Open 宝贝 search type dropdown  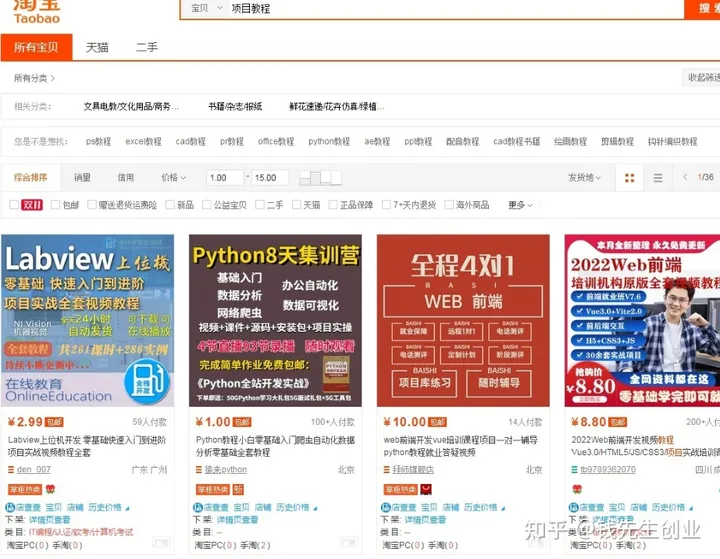pos(206,8)
